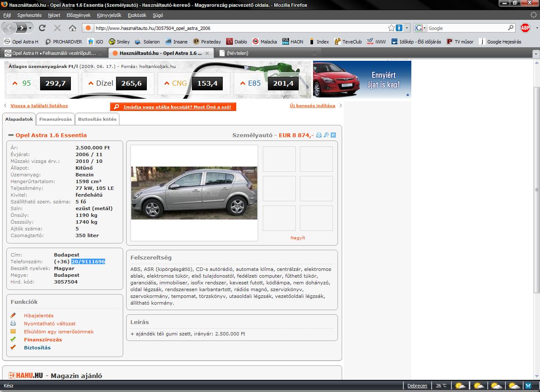Click the Hibajelentés link

(39, 316)
